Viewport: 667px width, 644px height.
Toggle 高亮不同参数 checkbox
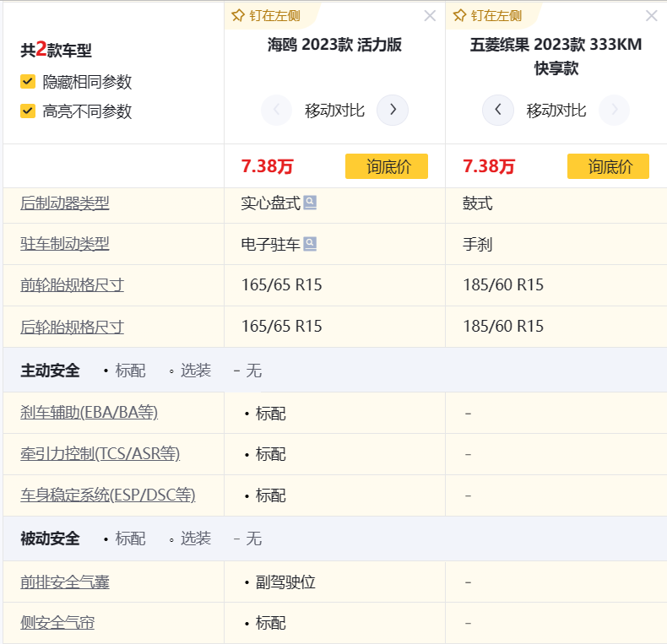click(28, 111)
